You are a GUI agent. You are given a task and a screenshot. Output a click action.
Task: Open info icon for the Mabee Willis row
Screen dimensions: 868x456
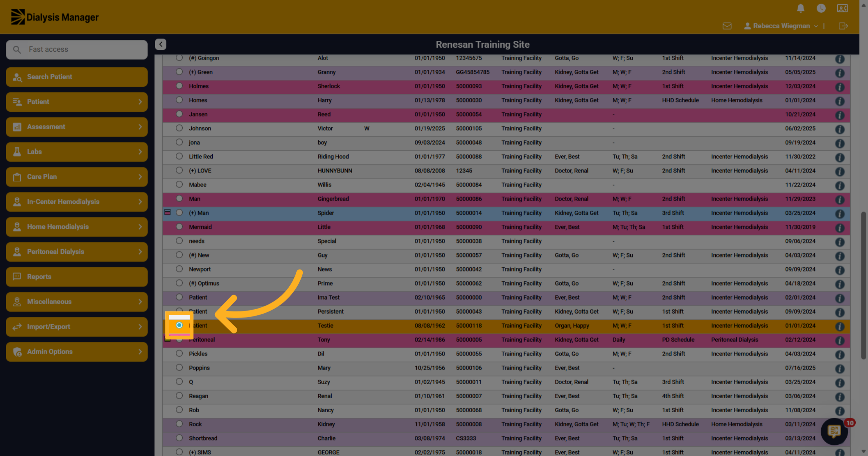(x=840, y=185)
